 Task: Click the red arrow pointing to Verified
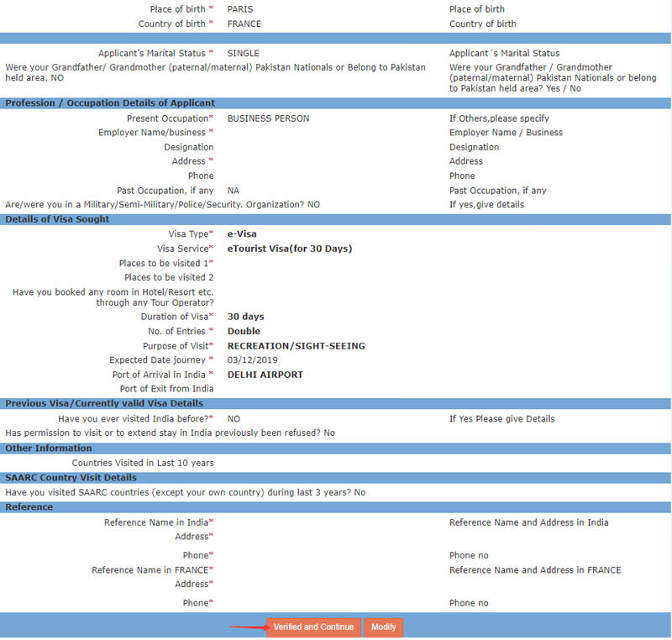click(x=247, y=627)
